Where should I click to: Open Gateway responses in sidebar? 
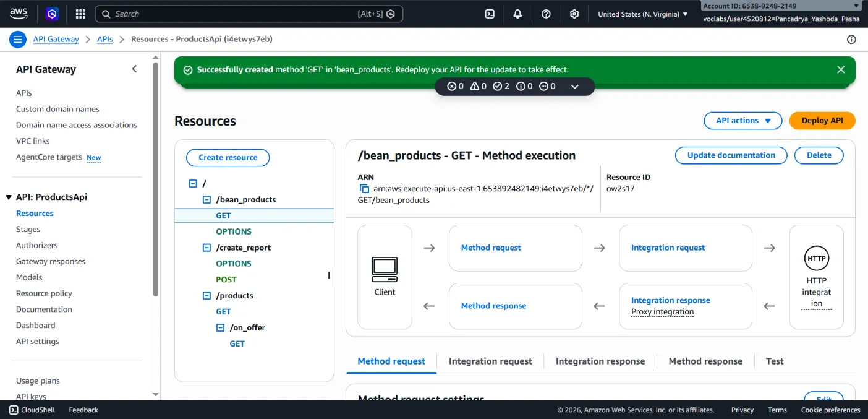point(51,262)
